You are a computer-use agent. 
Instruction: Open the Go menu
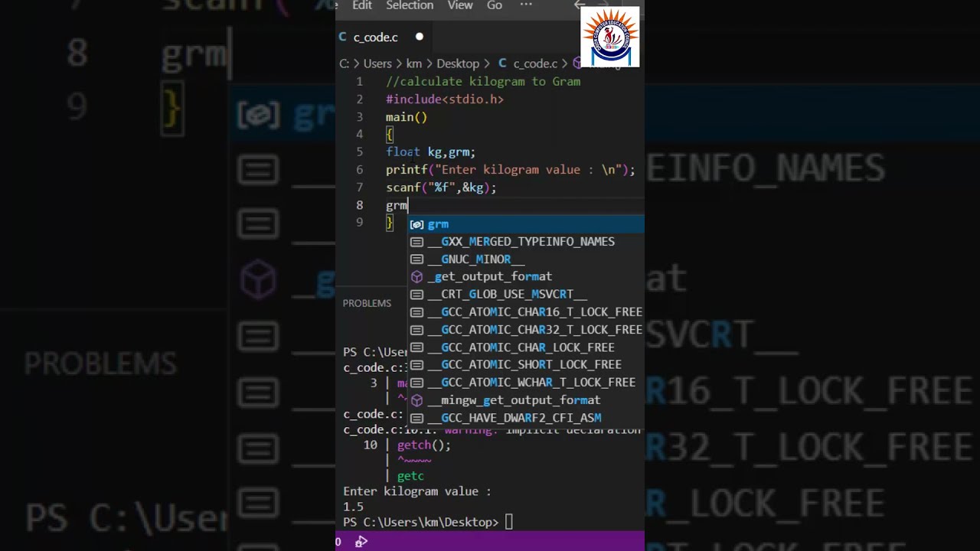click(x=495, y=5)
